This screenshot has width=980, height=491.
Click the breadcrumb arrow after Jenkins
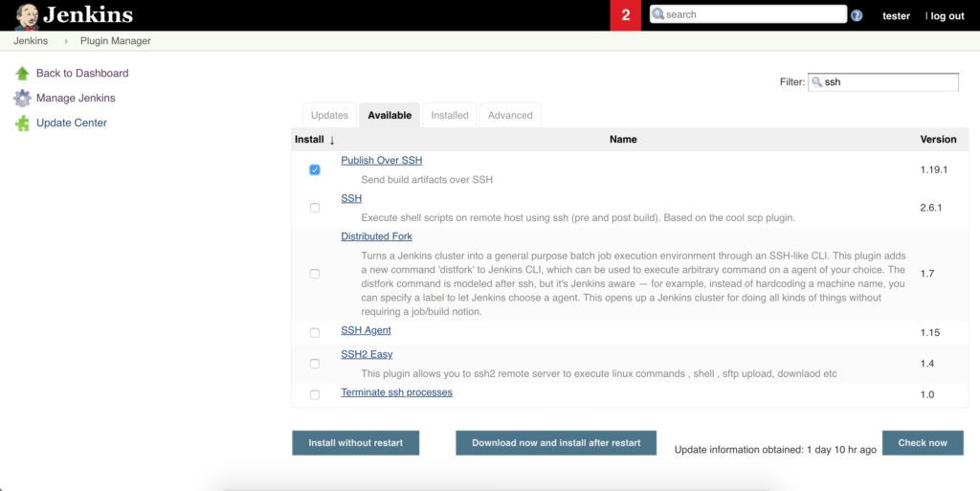(66, 41)
